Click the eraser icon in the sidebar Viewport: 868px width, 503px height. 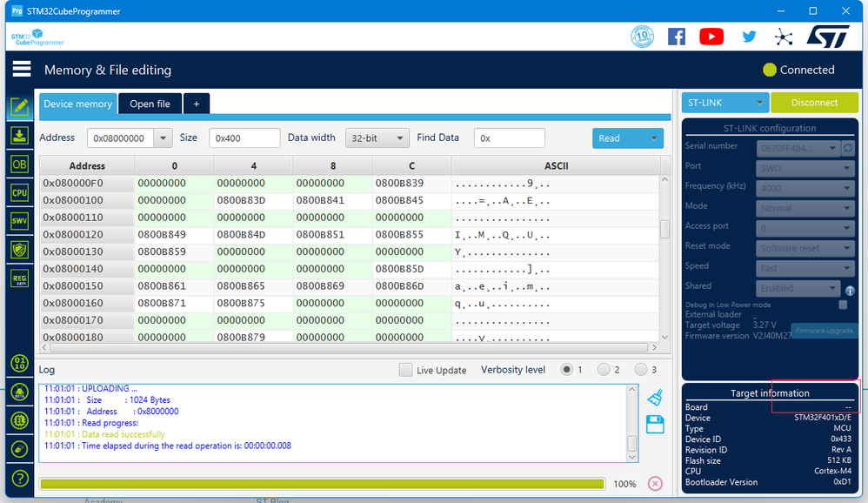point(20,449)
